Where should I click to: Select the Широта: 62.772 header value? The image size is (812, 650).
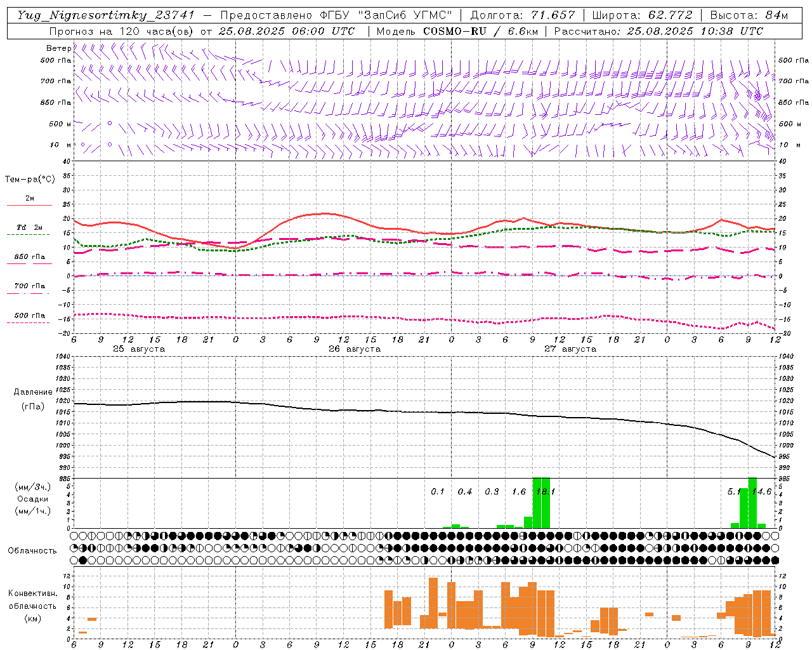(642, 15)
